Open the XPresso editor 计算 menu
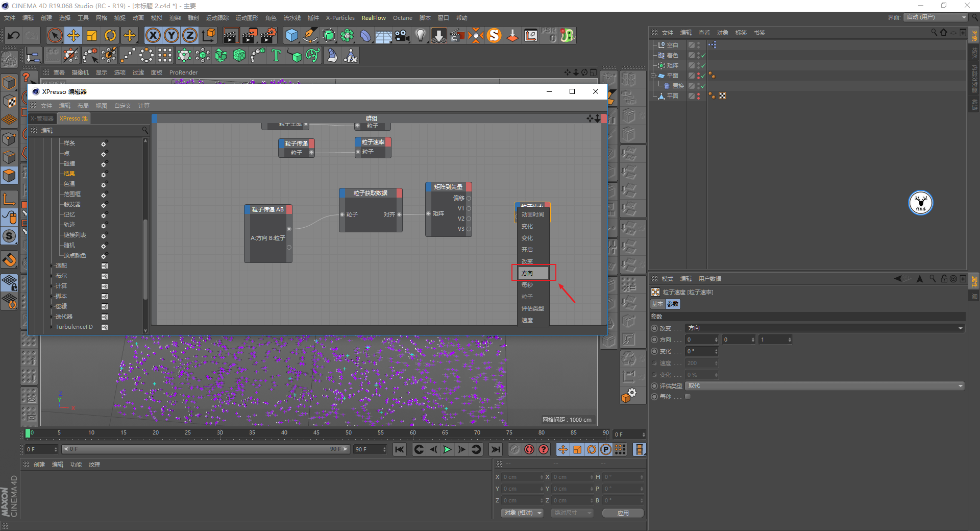 [x=144, y=106]
